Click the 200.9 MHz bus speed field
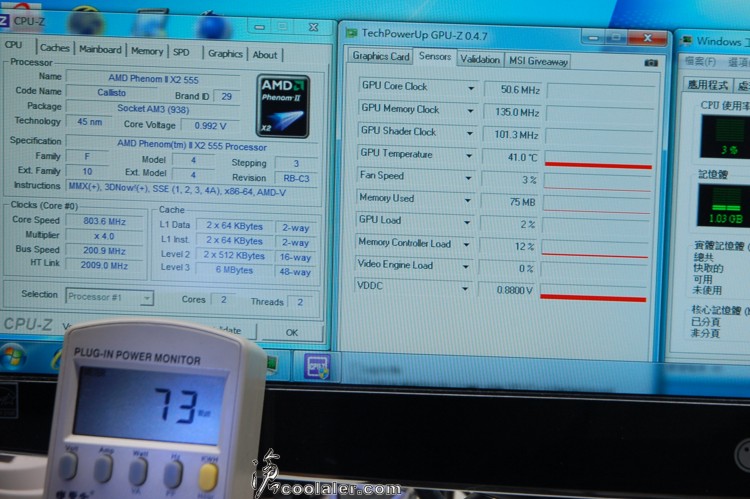This screenshot has width=750, height=499. 104,251
